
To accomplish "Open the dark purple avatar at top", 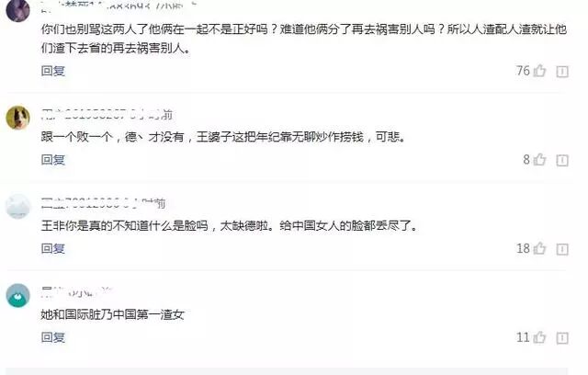I will 18,10.
